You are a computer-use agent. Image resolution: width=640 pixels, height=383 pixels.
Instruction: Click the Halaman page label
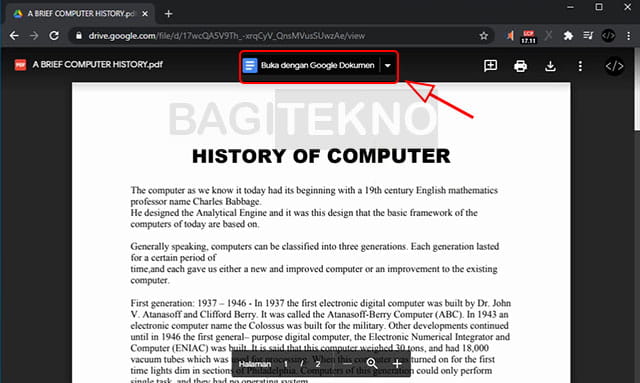click(x=255, y=364)
